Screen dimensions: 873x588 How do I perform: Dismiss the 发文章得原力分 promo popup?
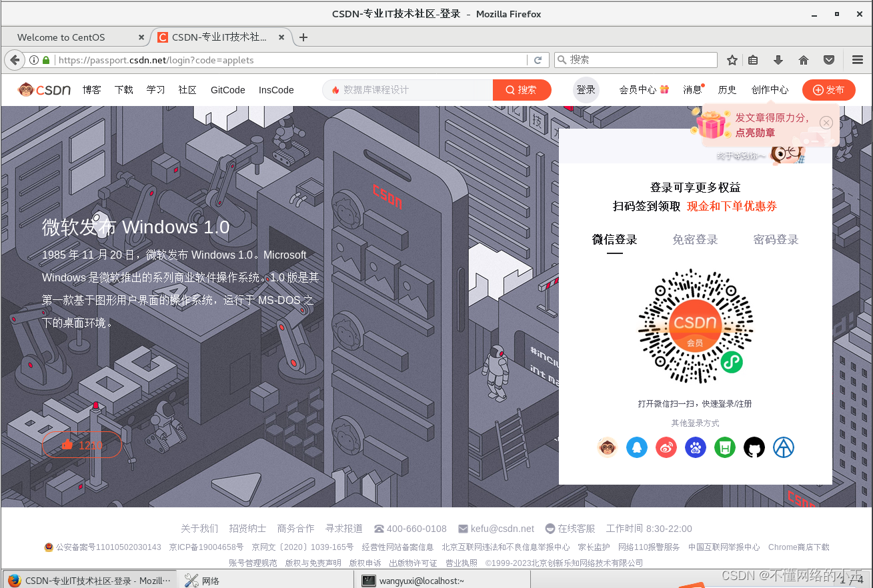click(x=826, y=123)
